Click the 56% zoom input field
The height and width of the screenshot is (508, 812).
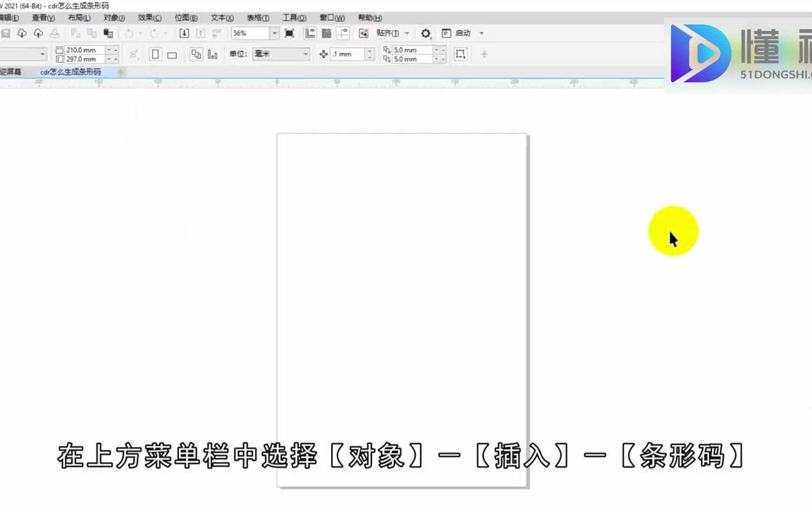tap(250, 33)
